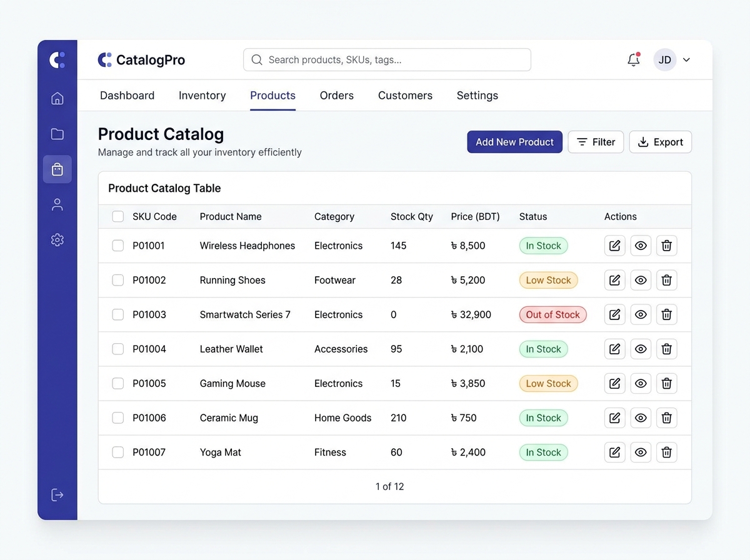Click the Export button
The image size is (750, 560).
[661, 142]
